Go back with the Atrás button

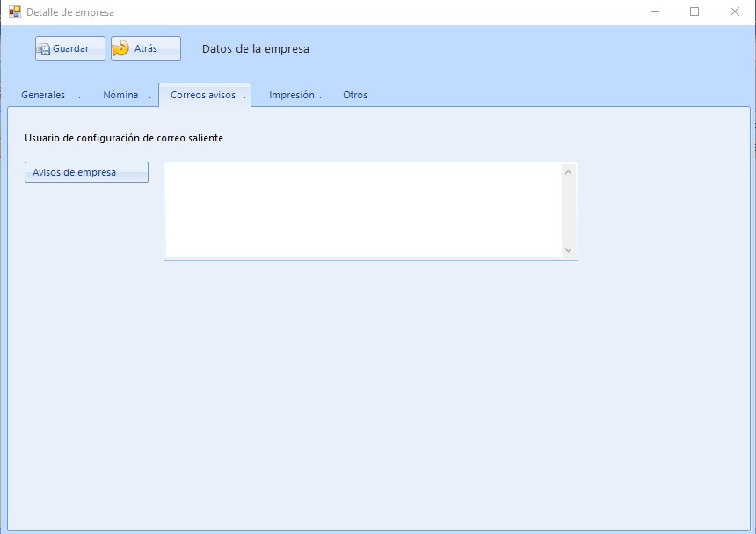(146, 48)
